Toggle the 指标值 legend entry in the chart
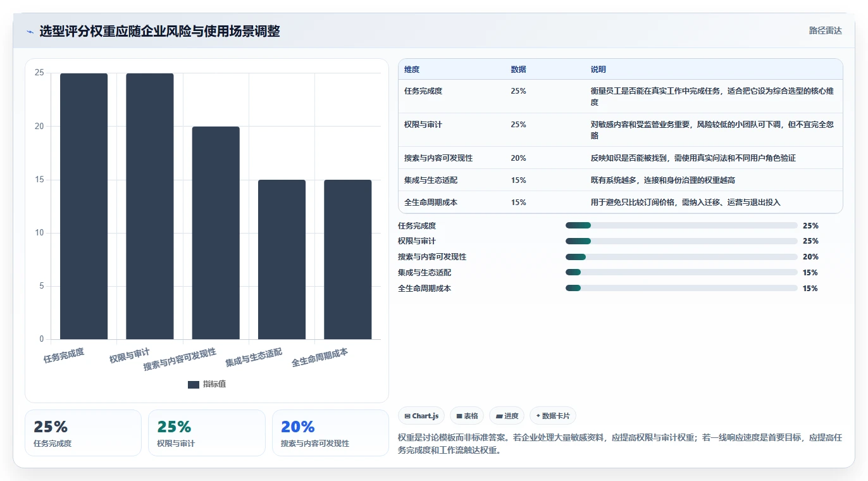Screen dimensions: 868x481 tap(207, 384)
